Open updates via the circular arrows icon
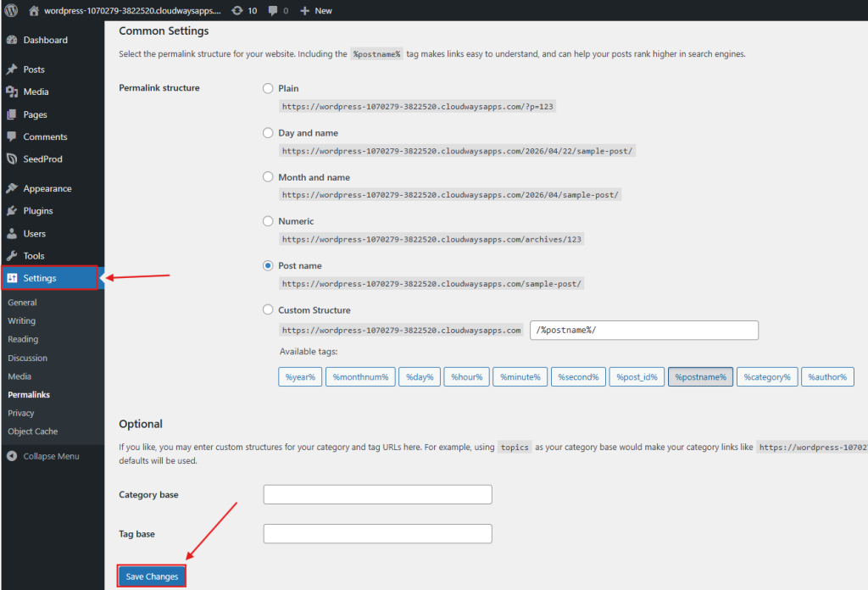 pyautogui.click(x=237, y=10)
